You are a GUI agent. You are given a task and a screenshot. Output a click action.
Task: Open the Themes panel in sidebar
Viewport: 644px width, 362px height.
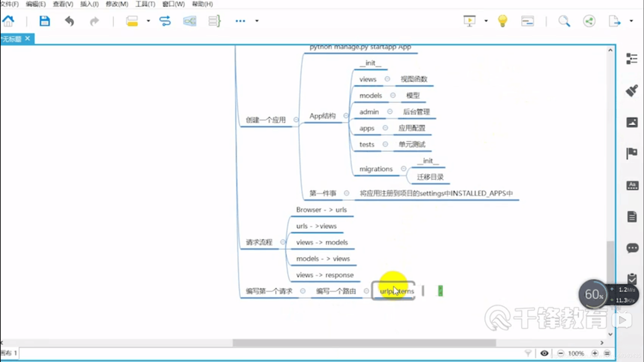(x=633, y=185)
